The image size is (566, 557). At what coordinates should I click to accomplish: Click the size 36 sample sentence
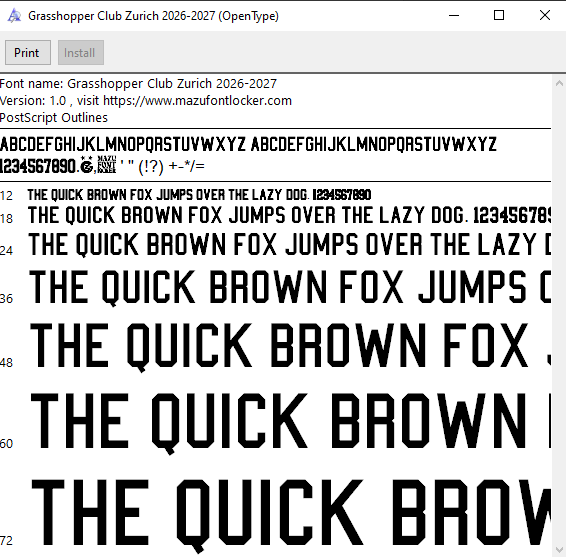coord(290,288)
